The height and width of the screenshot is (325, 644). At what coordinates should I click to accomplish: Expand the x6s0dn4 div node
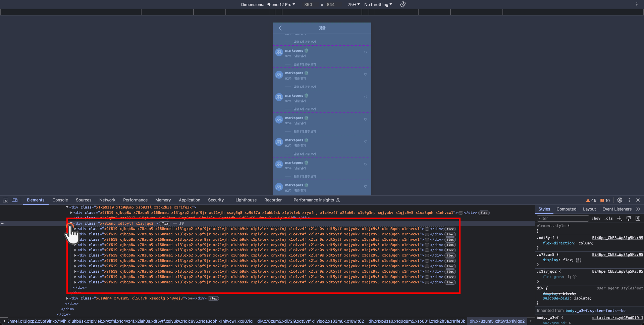(x=67, y=298)
